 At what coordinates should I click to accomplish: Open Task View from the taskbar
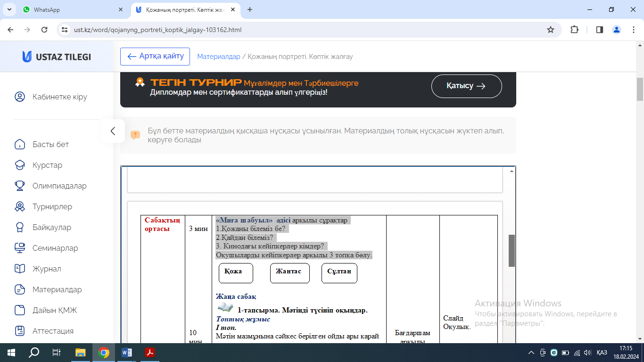click(x=57, y=353)
